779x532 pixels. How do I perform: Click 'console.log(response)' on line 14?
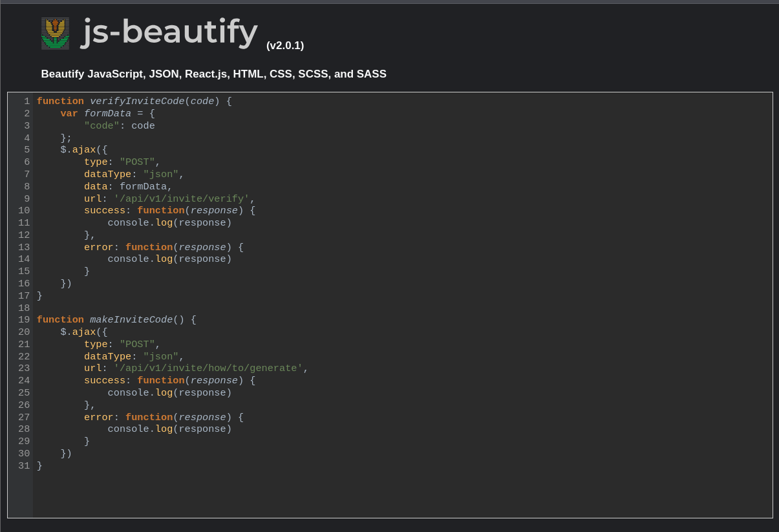(169, 259)
